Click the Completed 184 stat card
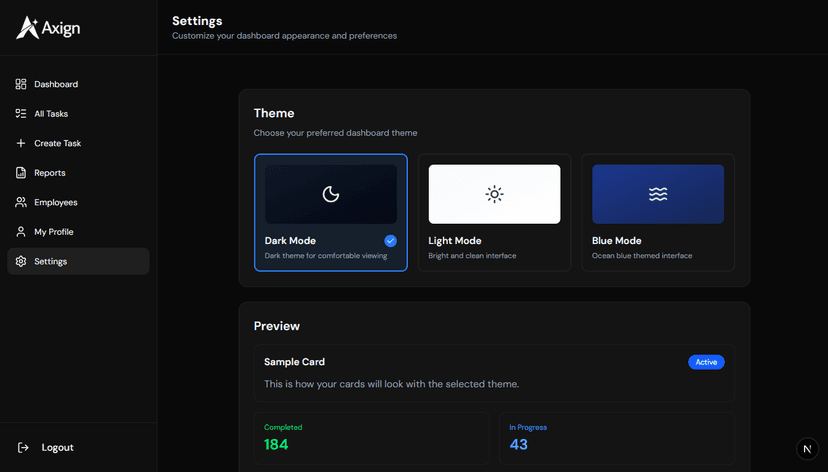 370,437
